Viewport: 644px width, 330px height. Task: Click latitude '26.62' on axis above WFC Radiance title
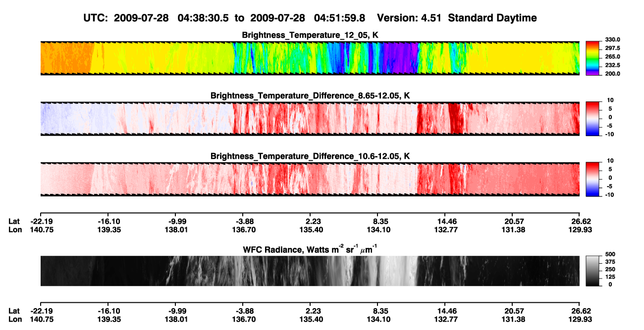[580, 222]
